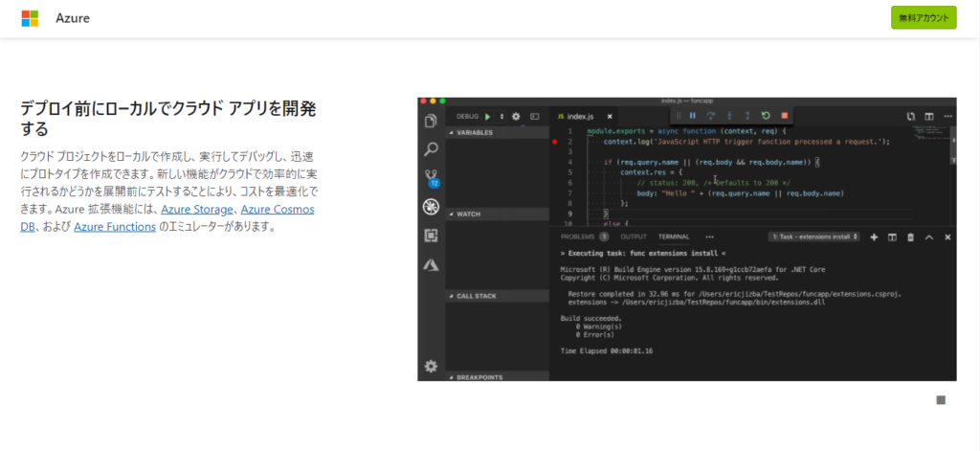Screen dimensions: 980x451
Task: Switch to the OUTPUT panel tab
Action: (634, 237)
